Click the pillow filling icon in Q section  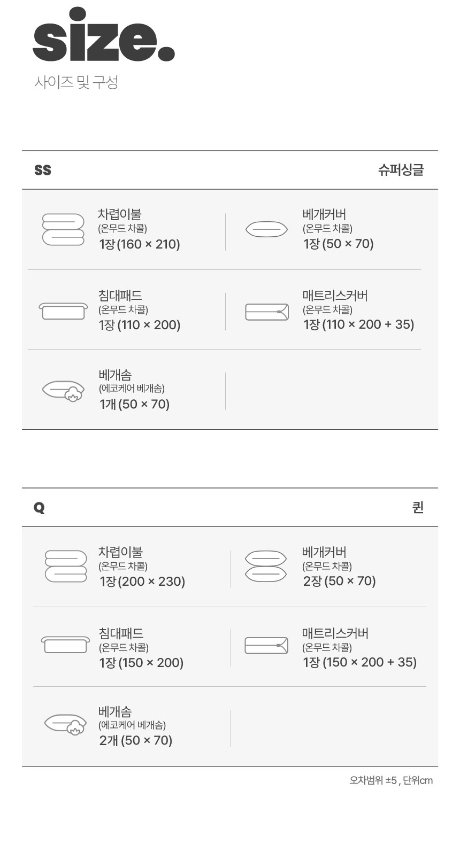click(66, 725)
